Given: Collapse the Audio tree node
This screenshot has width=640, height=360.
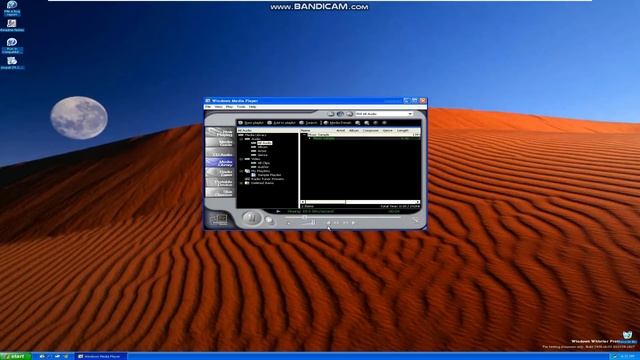Looking at the screenshot, I should coord(241,139).
